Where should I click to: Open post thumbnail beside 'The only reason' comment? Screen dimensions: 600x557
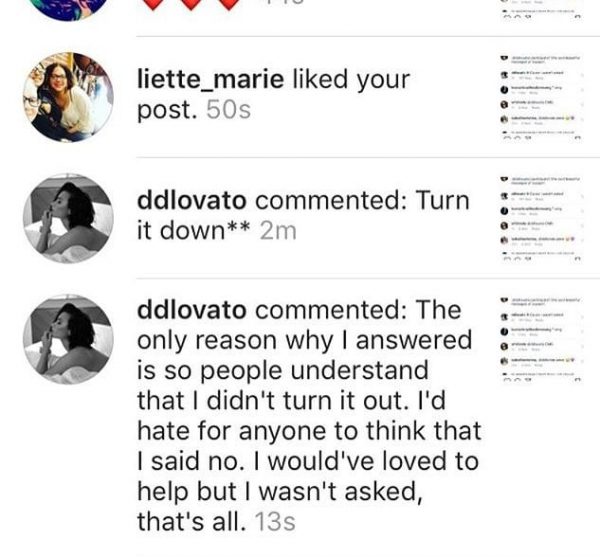542,340
